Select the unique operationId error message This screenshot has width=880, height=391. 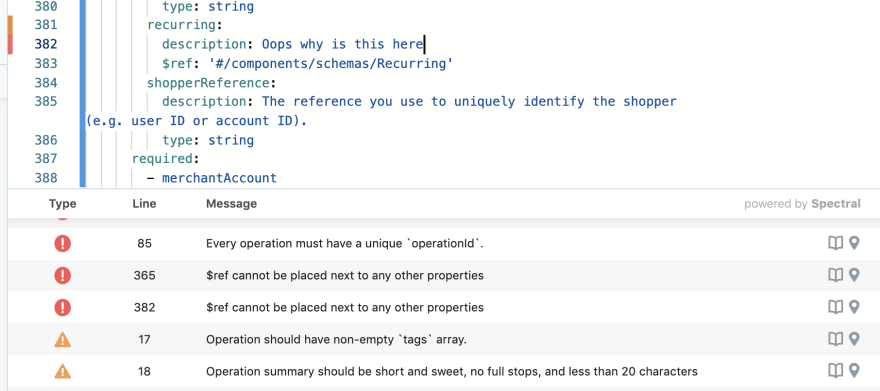tap(345, 243)
